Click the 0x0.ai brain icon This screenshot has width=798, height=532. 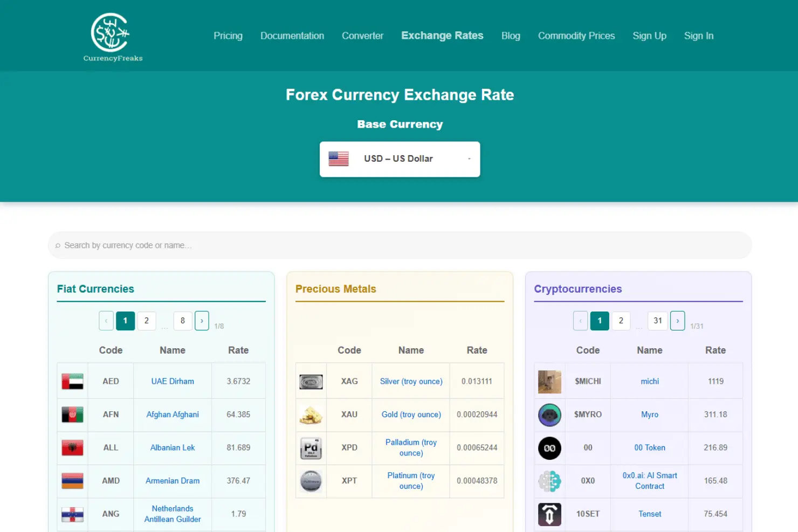coord(549,481)
